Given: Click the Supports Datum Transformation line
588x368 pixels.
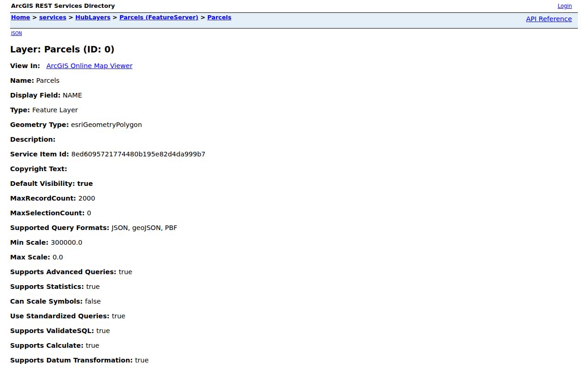Looking at the screenshot, I should 79,360.
